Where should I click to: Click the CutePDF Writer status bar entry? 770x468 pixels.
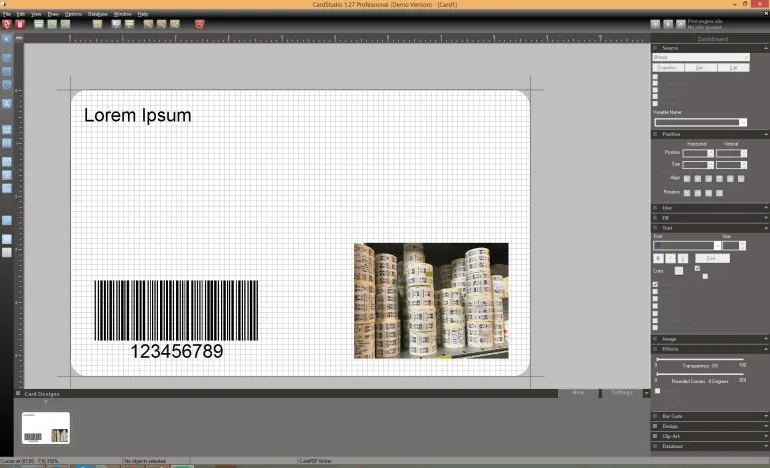pyautogui.click(x=315, y=461)
